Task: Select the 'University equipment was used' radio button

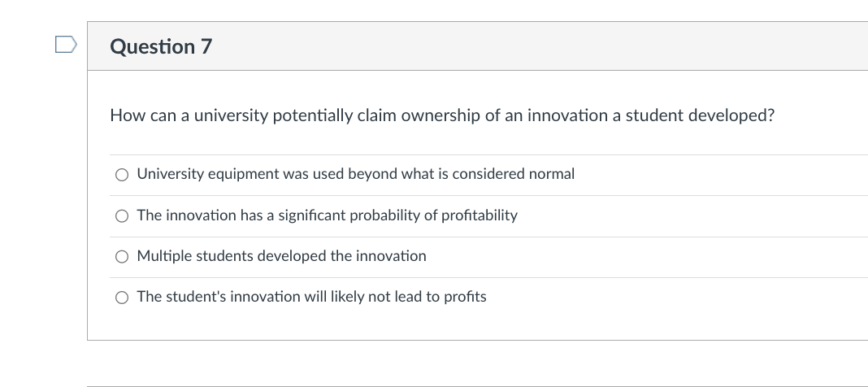Action: (x=121, y=174)
